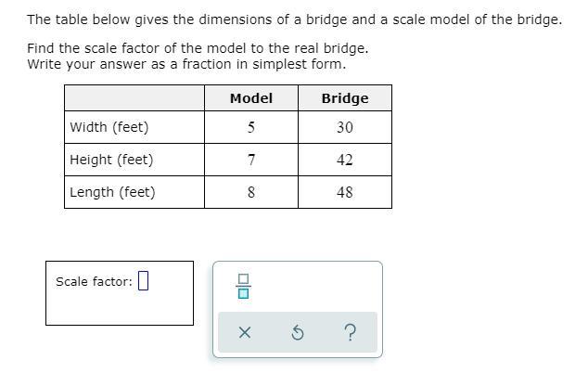The width and height of the screenshot is (588, 373).
Task: Click the table description sentence at top
Action: point(294,19)
